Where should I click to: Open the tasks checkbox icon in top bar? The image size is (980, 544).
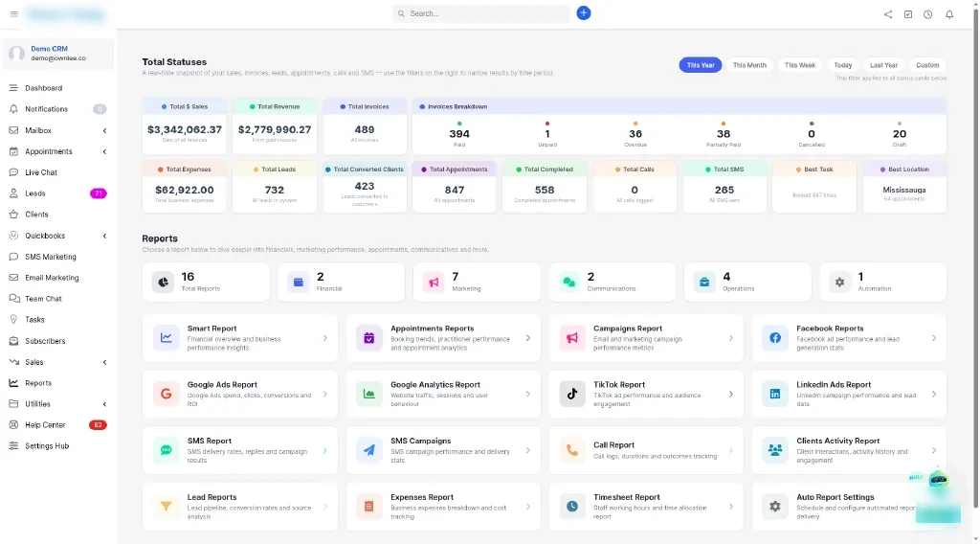[x=908, y=14]
